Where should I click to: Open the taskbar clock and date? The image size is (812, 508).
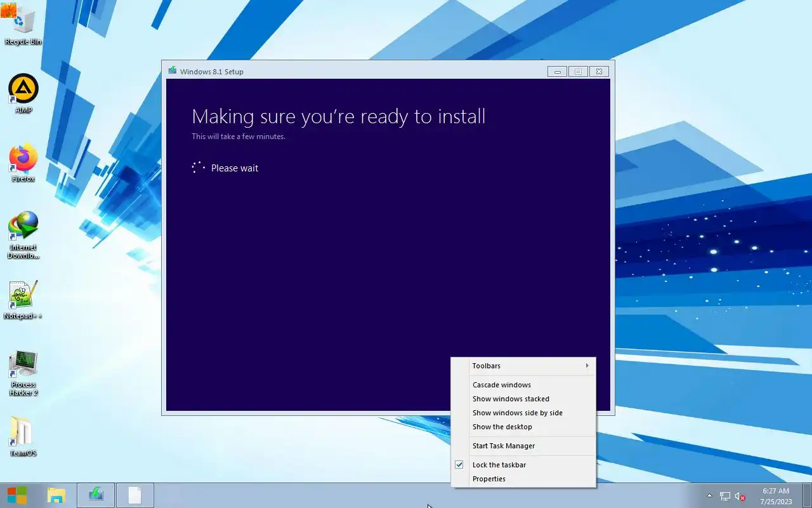[776, 496]
